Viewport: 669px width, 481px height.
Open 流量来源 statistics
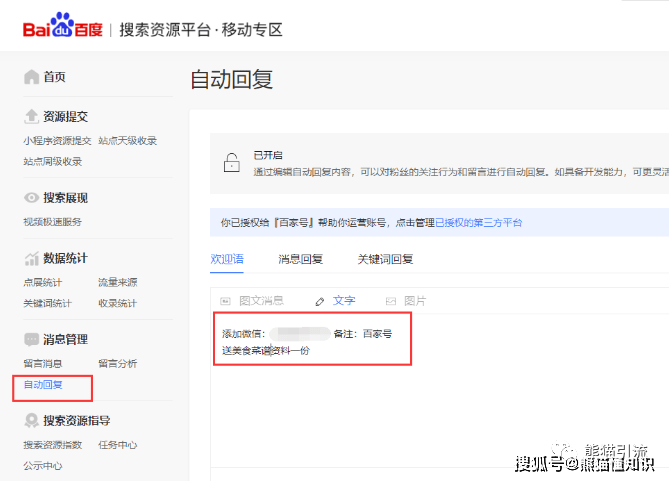pos(118,282)
